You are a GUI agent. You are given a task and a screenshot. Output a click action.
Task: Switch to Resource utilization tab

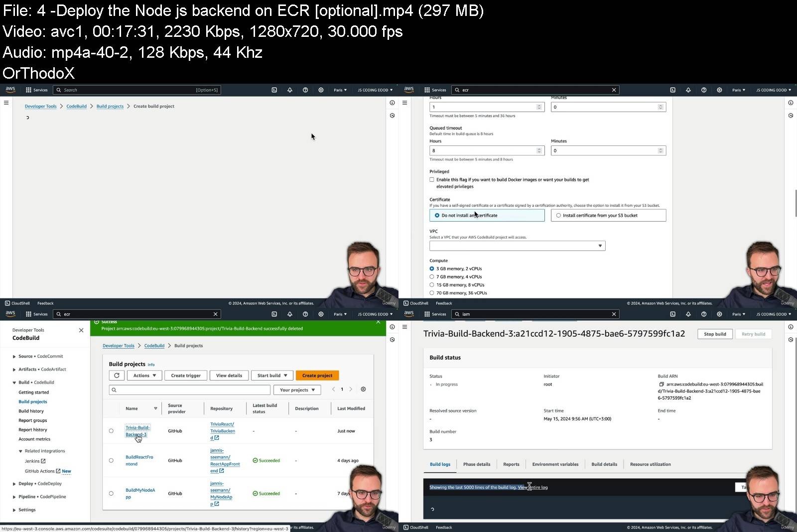[x=650, y=464]
